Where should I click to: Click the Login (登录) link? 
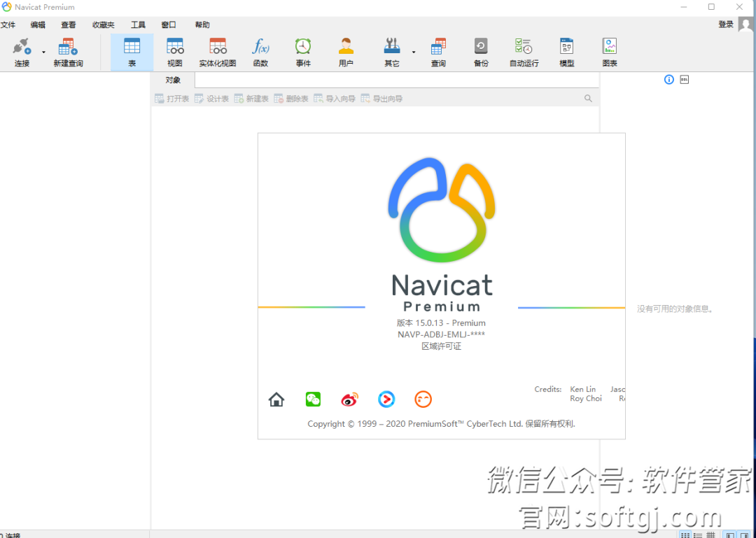tap(726, 24)
